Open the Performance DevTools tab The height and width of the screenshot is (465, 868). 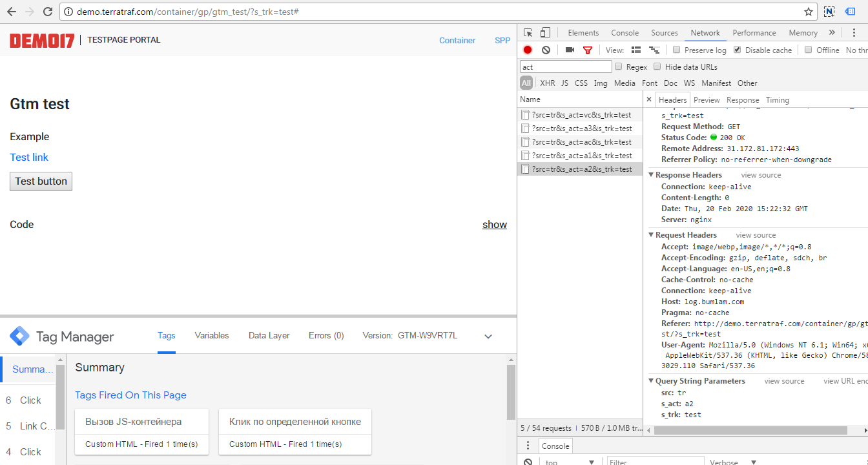tap(754, 33)
